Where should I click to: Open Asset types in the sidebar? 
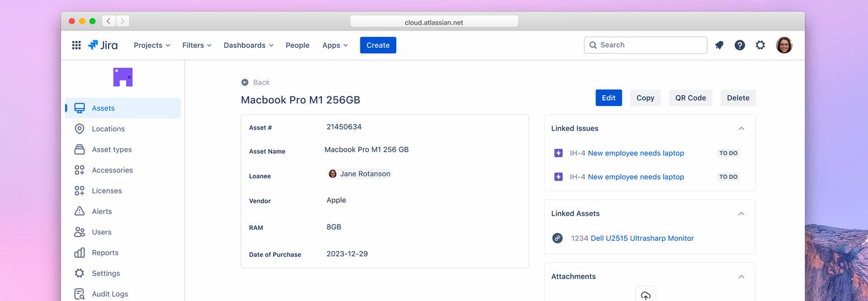[123, 149]
